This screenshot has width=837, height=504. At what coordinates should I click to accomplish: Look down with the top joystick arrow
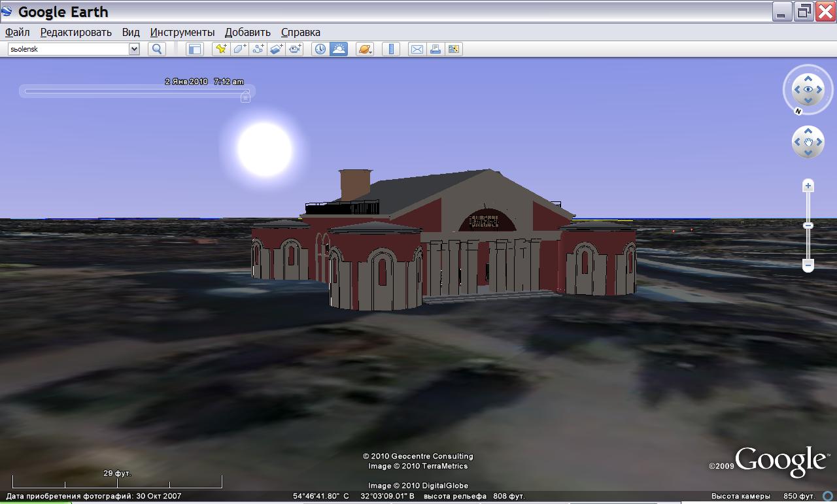pos(808,101)
